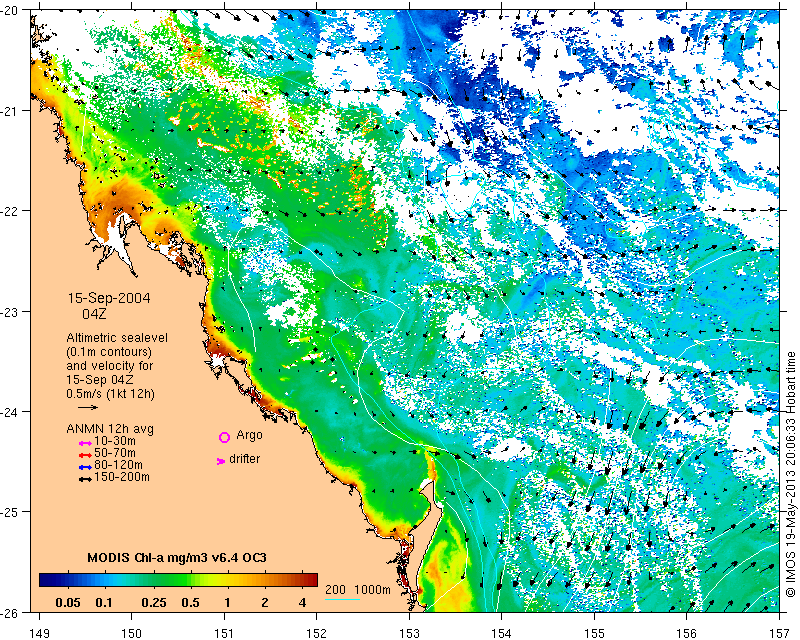Click the '157' longitude axis label
This screenshot has height=640, width=800.
780,633
